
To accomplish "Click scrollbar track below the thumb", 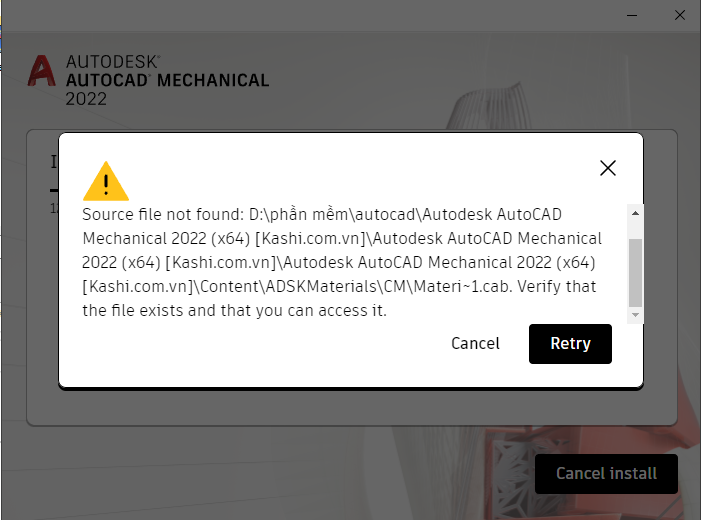I will coord(635,308).
